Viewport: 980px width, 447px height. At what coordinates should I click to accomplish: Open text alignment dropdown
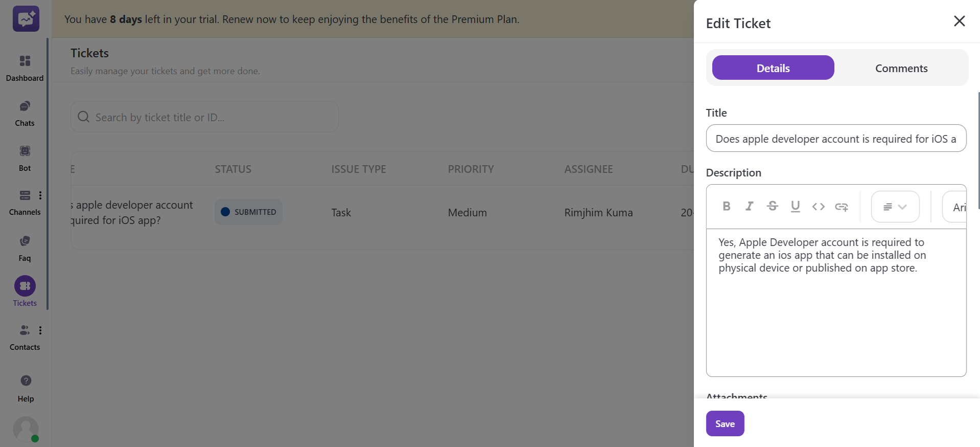pos(895,207)
